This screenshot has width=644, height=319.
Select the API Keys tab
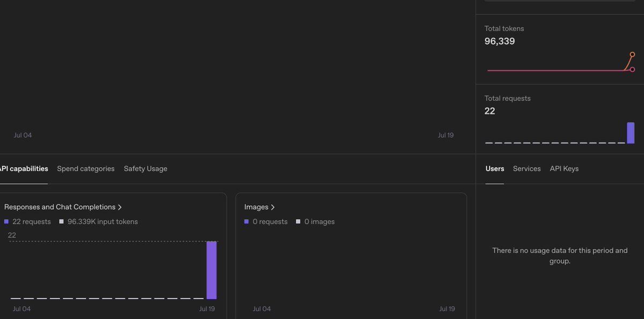click(564, 168)
